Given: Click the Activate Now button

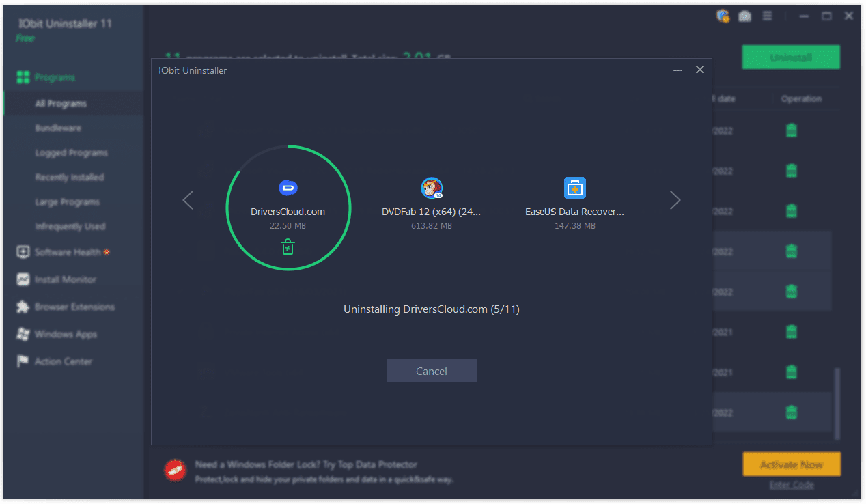Looking at the screenshot, I should pos(791,464).
